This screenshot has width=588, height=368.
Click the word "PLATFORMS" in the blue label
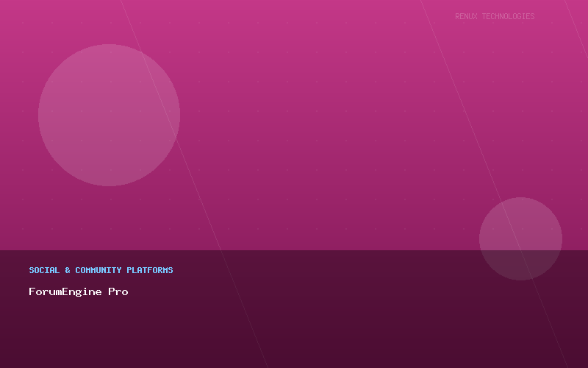(150, 270)
